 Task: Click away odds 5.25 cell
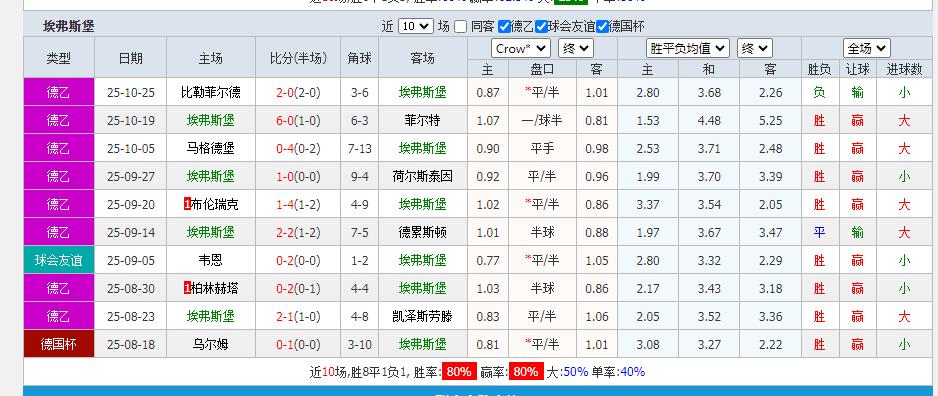770,120
